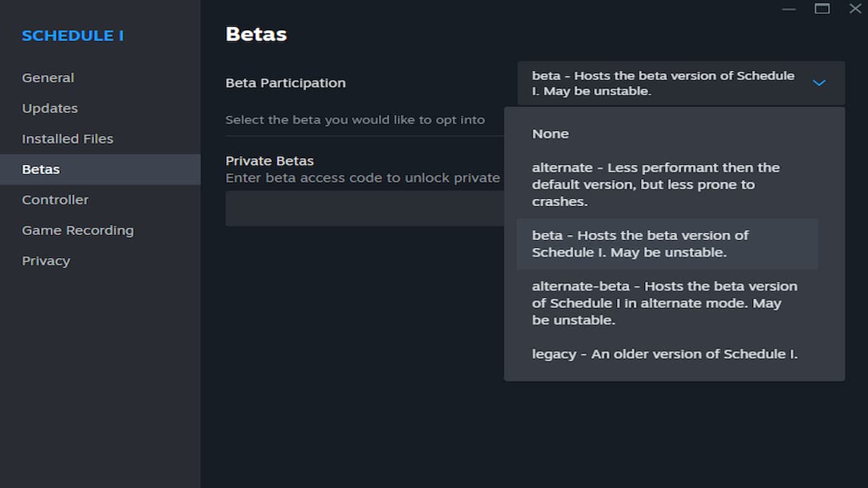Screen dimensions: 868x488
Task: Open the Installed Files section
Action: pos(67,139)
